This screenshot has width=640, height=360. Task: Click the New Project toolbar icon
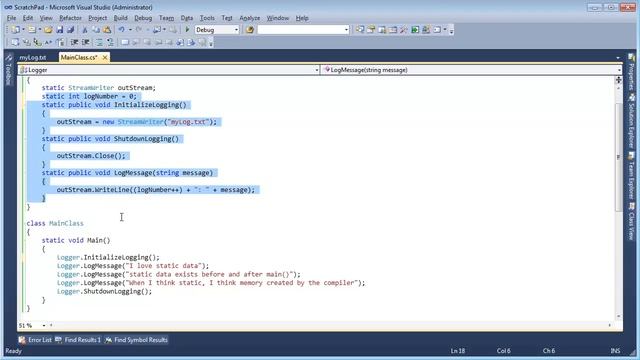pyautogui.click(x=16, y=30)
